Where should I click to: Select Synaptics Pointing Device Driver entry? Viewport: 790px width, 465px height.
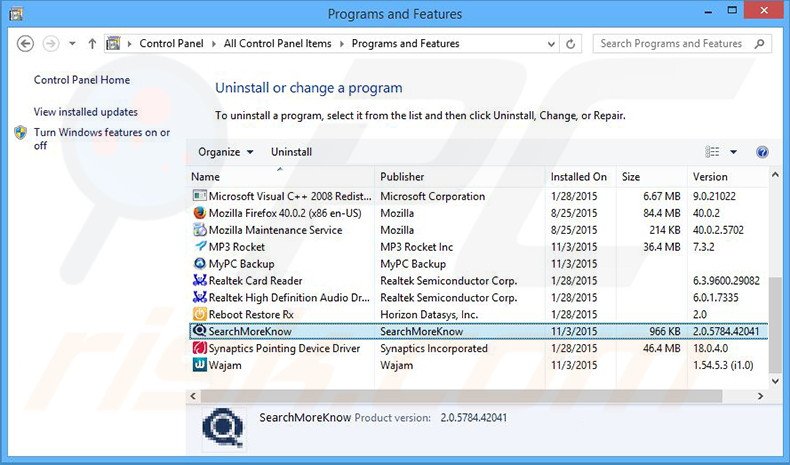click(284, 348)
